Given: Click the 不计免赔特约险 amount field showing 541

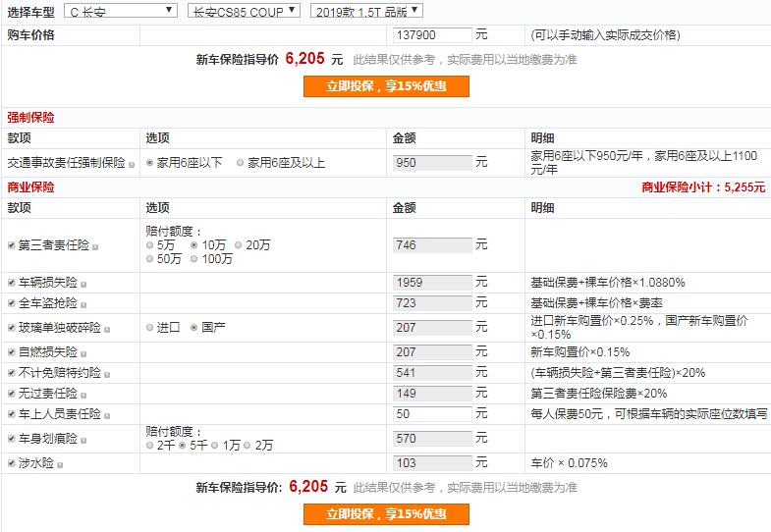Looking at the screenshot, I should point(432,373).
